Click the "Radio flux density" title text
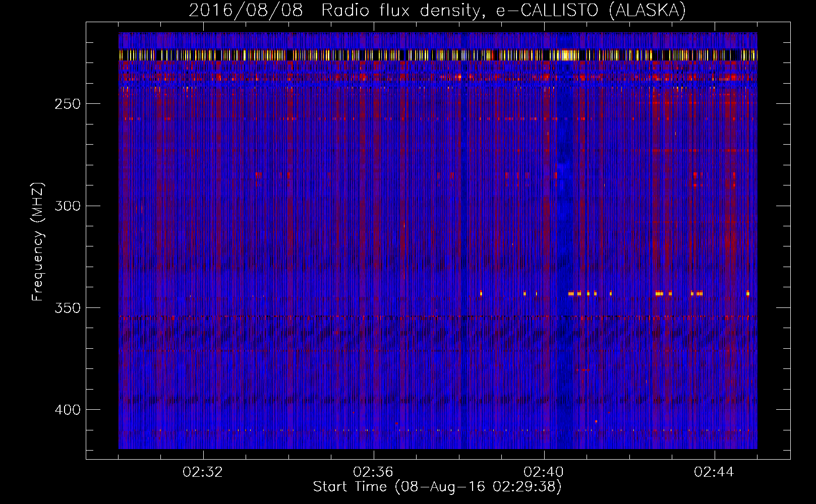 (x=399, y=11)
